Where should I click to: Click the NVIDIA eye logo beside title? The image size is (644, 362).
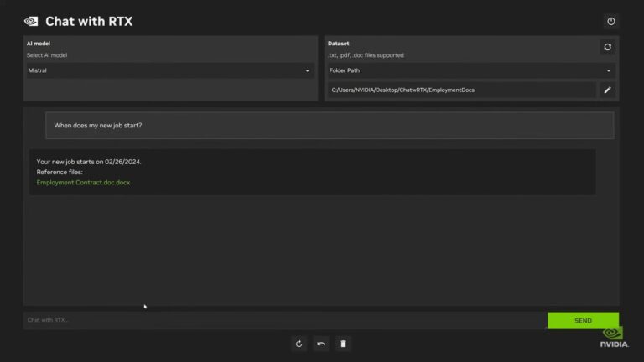[x=31, y=21]
